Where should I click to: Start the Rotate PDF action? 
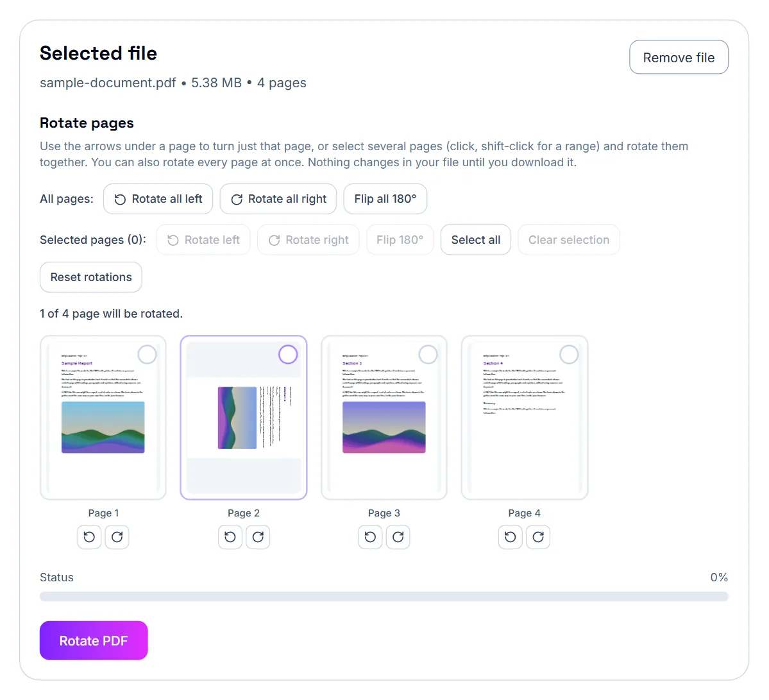tap(94, 640)
